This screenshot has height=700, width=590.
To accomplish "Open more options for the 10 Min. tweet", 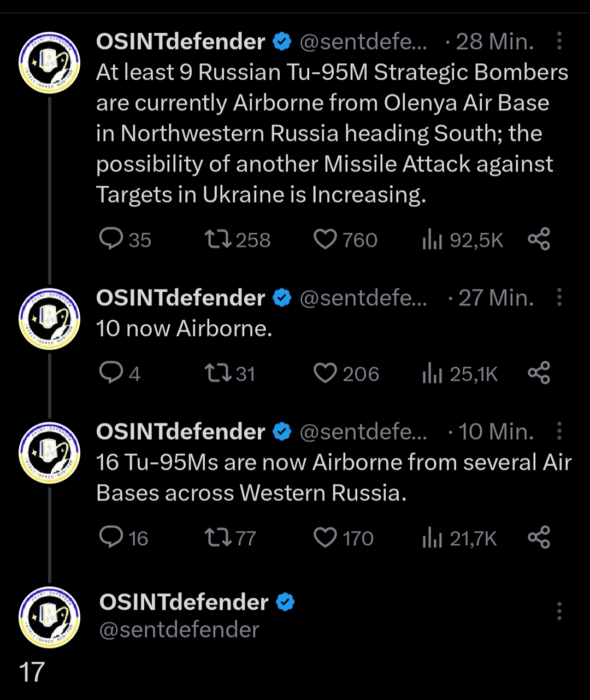I will click(x=559, y=432).
